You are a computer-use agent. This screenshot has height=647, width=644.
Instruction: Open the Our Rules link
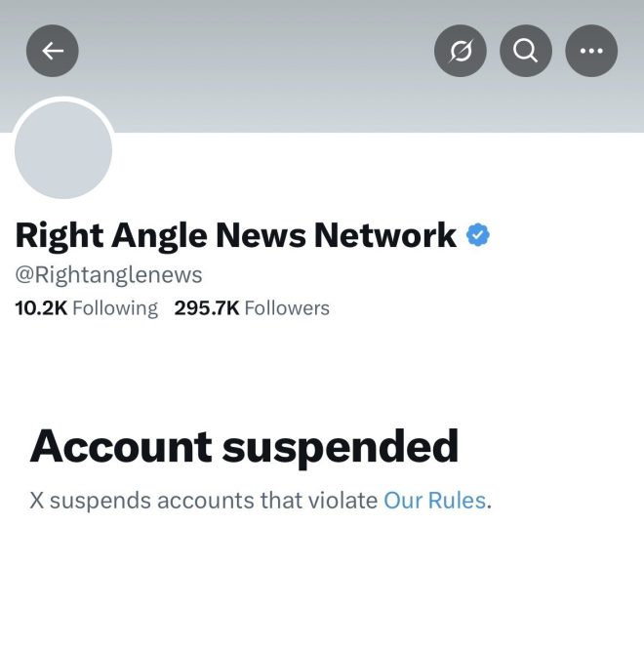coord(434,501)
